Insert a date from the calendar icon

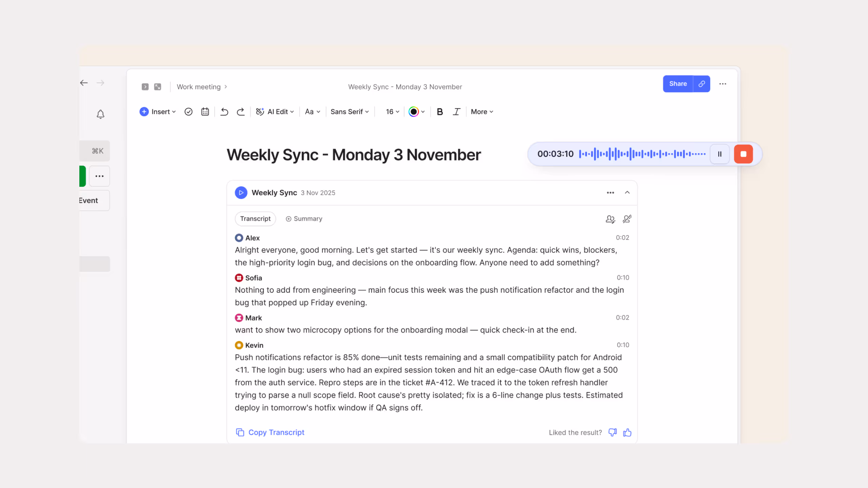tap(205, 111)
